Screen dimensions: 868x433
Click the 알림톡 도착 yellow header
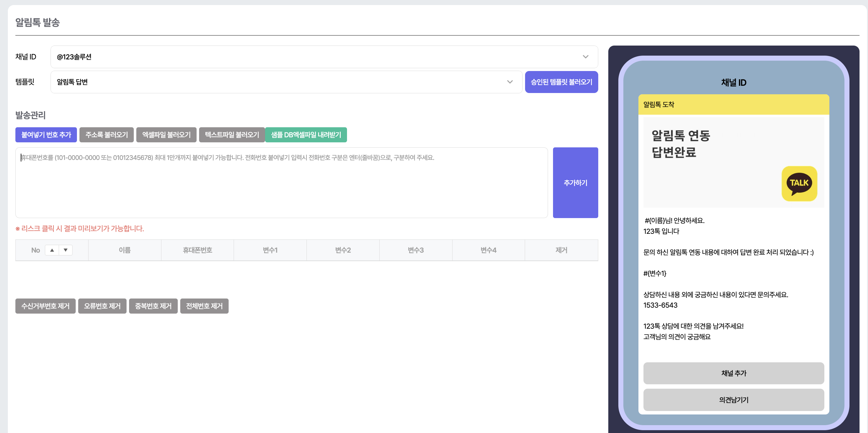733,105
